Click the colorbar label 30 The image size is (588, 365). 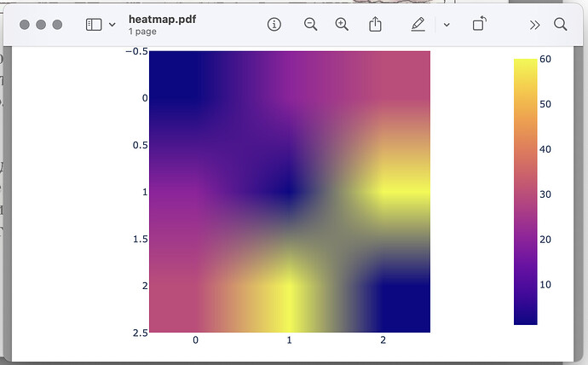tap(545, 194)
